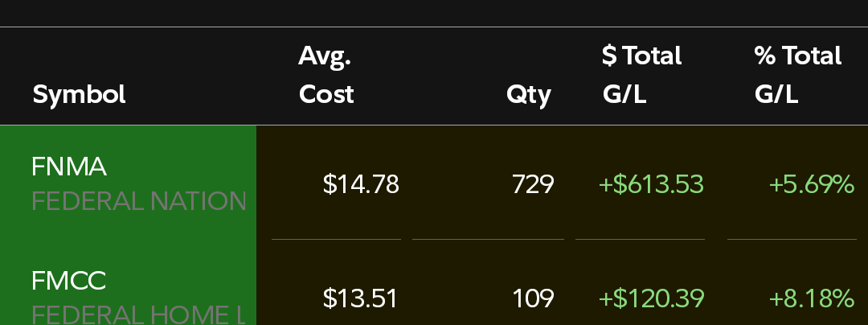Select the FNMA quantity 729 cell
868x325 pixels.
tap(533, 184)
